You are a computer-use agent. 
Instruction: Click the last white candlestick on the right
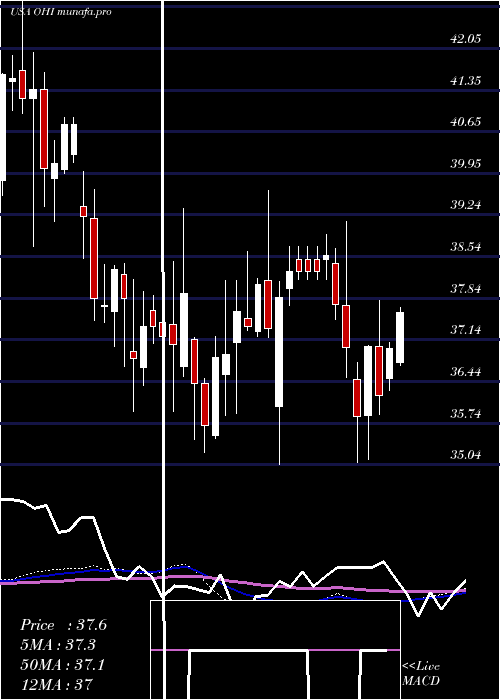click(400, 337)
